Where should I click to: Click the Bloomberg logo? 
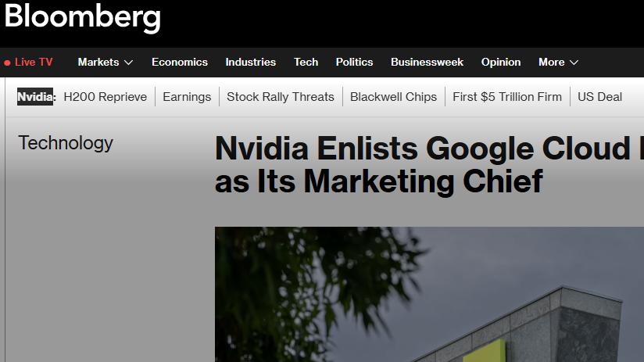(82, 17)
